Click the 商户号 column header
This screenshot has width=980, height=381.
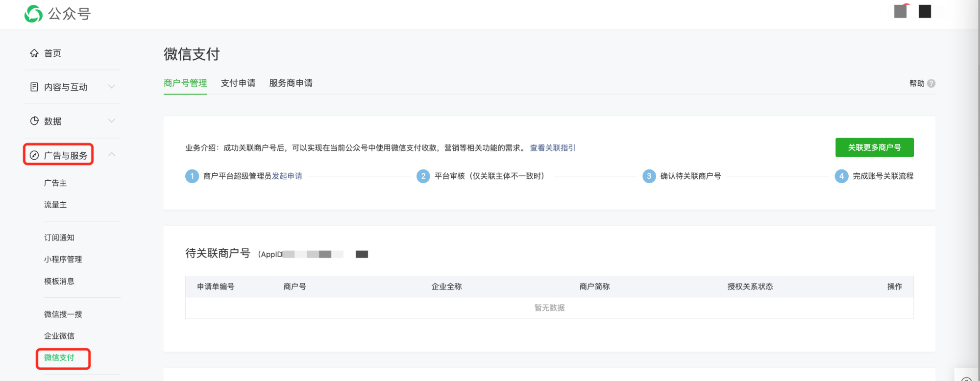295,286
